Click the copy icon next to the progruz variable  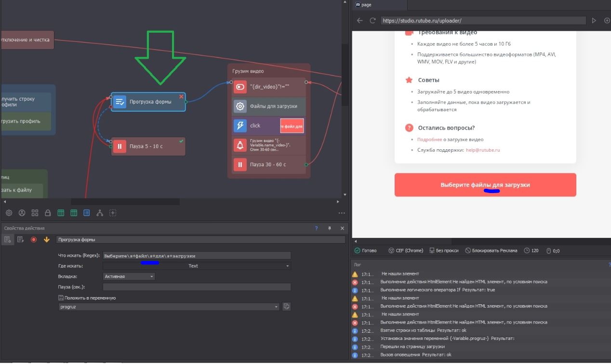click(x=287, y=306)
